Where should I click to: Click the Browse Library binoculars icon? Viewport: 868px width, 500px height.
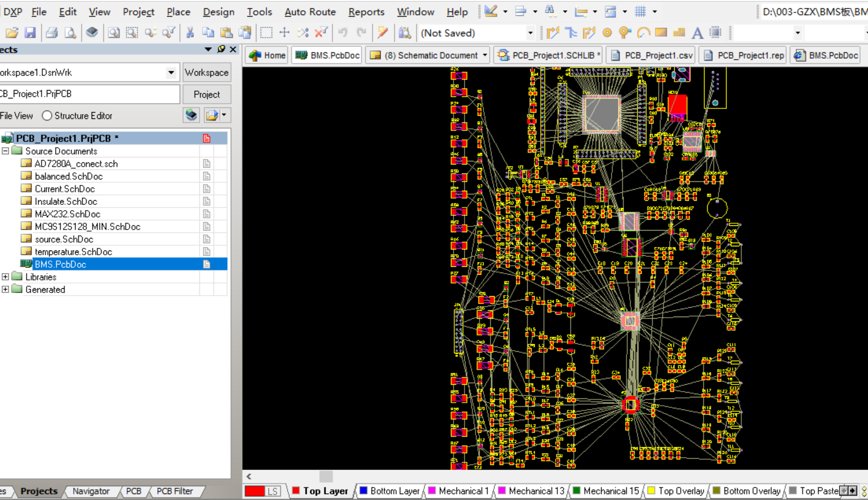[x=405, y=33]
